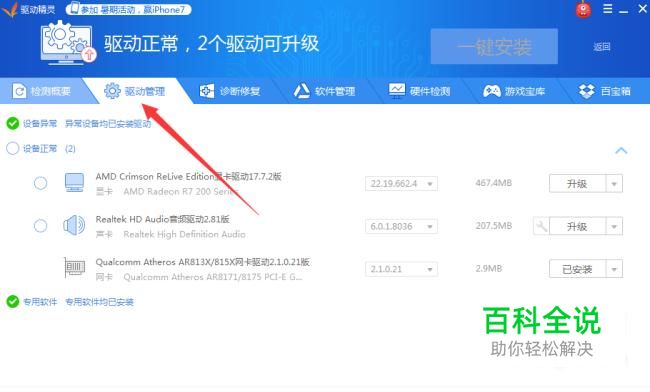Click the 设备异常 section label
The width and height of the screenshot is (650, 392).
40,123
